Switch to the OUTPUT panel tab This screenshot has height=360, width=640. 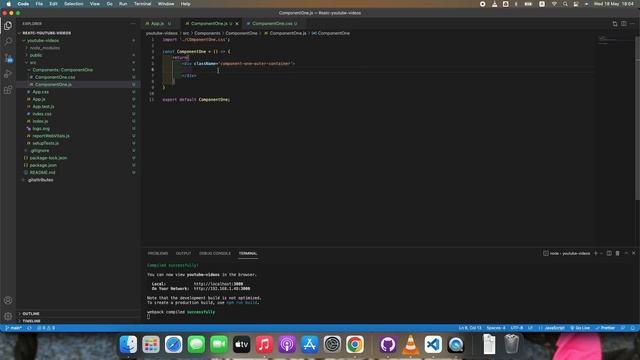point(183,253)
